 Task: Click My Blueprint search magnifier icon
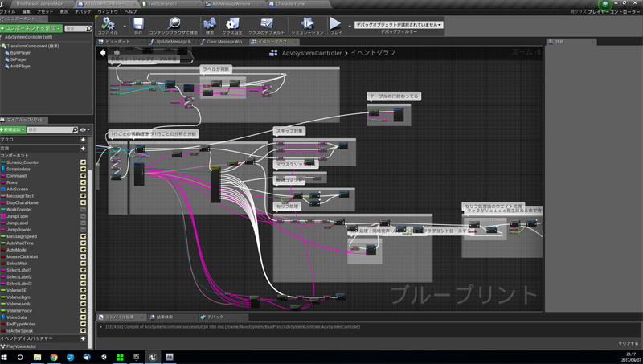coord(75,129)
